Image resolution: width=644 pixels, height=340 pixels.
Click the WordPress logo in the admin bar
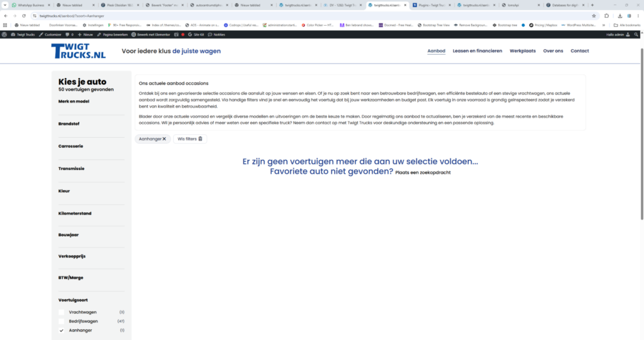[x=4, y=35]
